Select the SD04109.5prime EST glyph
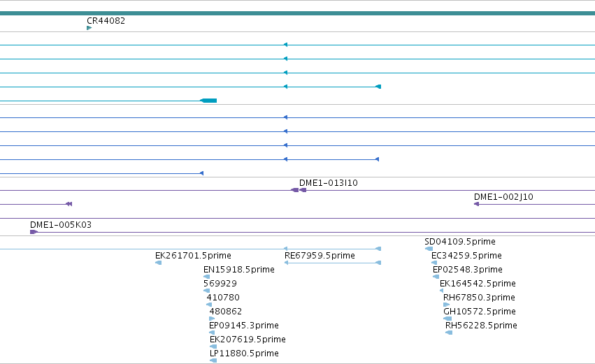Screen dimensions: 595x364 [429, 249]
